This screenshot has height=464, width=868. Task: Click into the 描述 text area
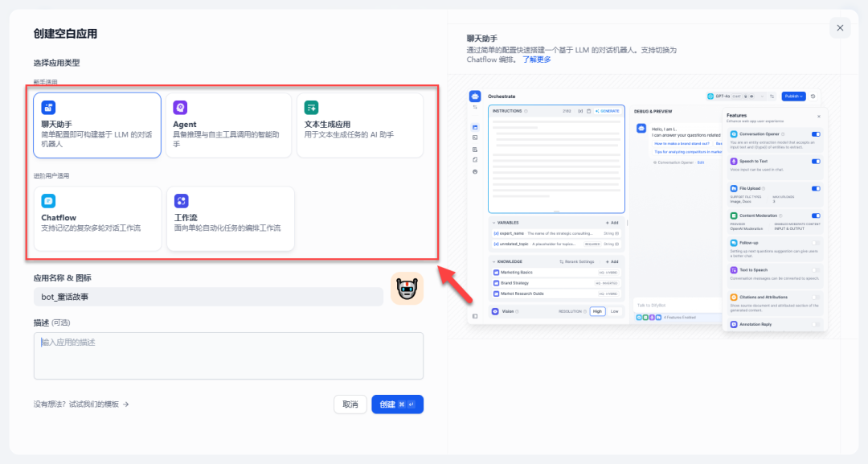point(228,355)
